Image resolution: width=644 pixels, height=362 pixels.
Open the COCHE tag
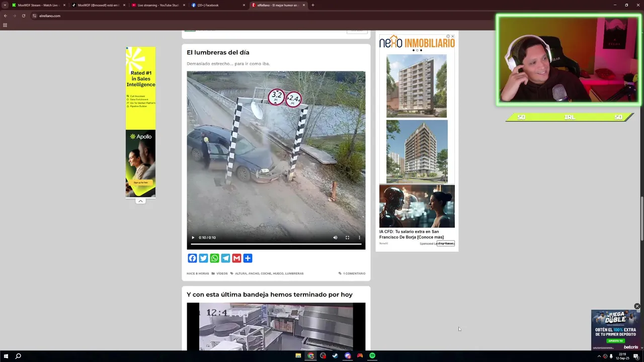(266, 274)
